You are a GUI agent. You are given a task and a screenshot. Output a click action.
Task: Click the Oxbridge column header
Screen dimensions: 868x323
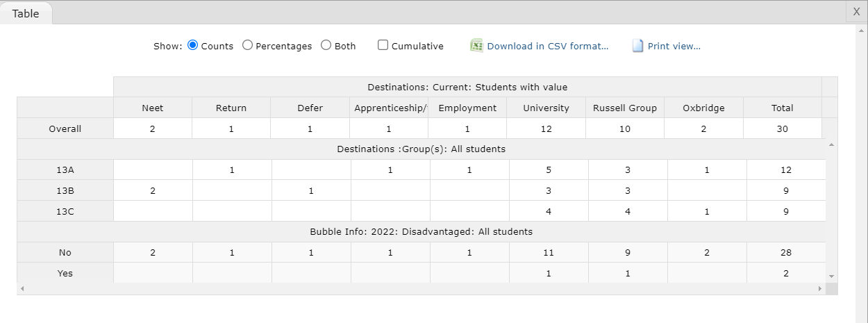[703, 108]
